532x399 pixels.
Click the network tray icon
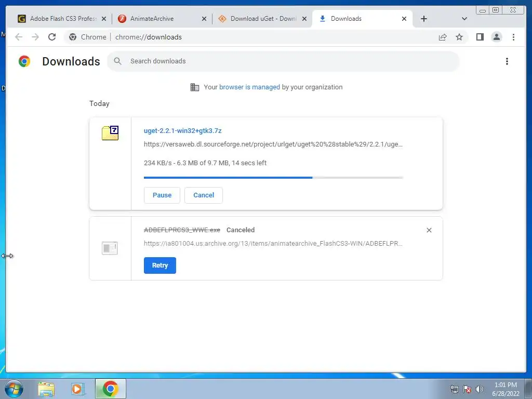click(454, 389)
